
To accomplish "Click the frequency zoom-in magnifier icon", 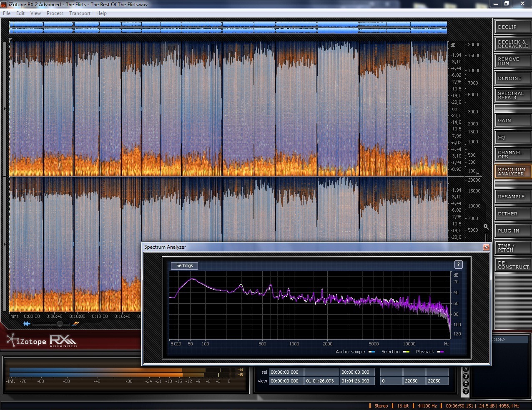I will point(486,227).
